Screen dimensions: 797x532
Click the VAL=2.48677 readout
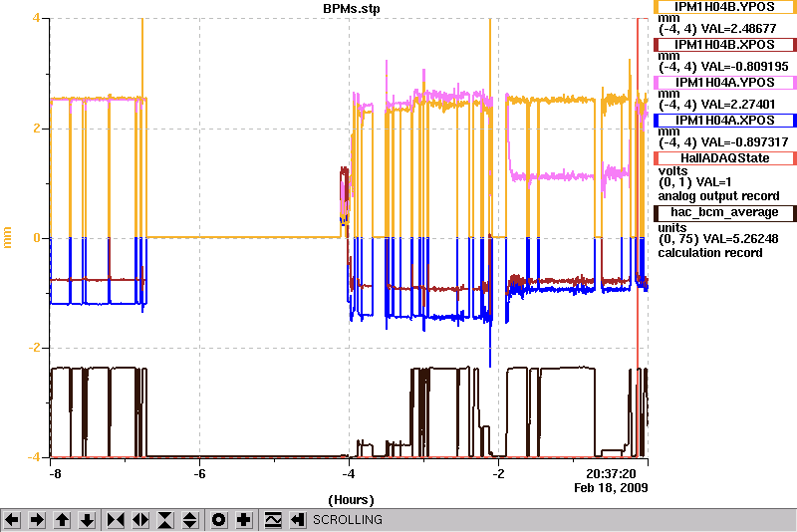coord(738,29)
